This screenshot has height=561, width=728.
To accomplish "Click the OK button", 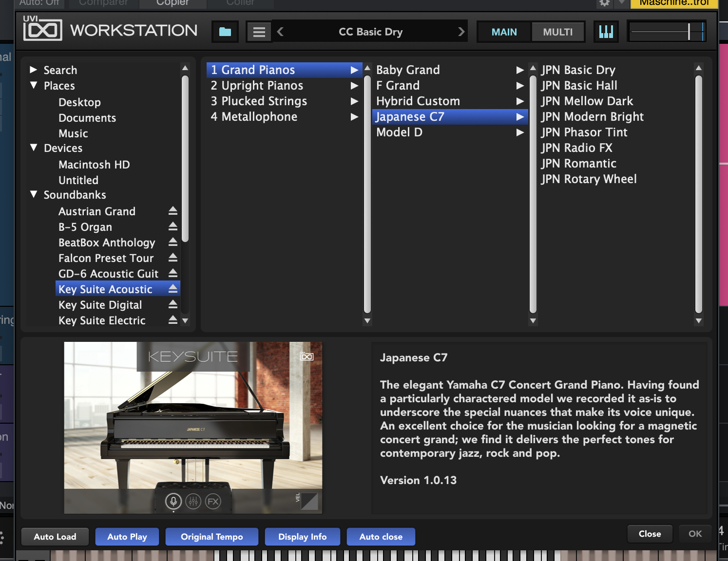I will [695, 534].
